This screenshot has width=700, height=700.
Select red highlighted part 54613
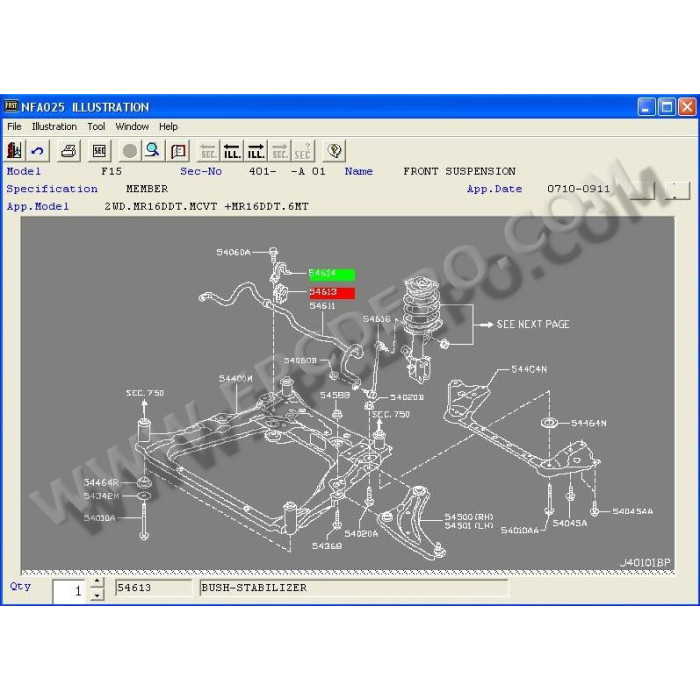point(332,292)
